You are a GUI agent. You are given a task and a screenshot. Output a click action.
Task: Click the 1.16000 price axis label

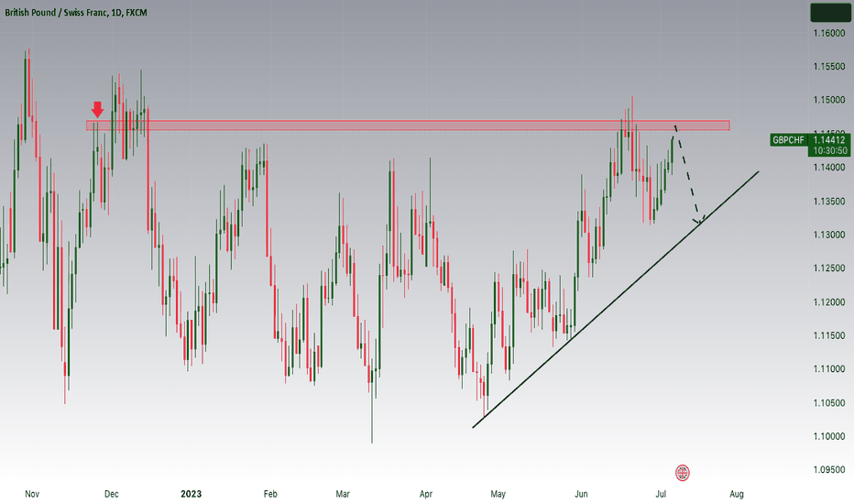[x=829, y=33]
